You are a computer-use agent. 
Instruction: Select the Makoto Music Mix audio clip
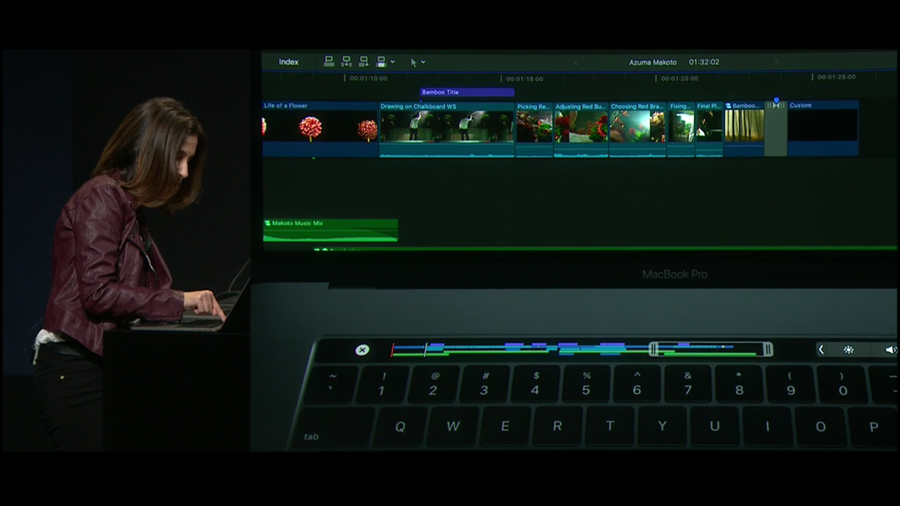330,230
